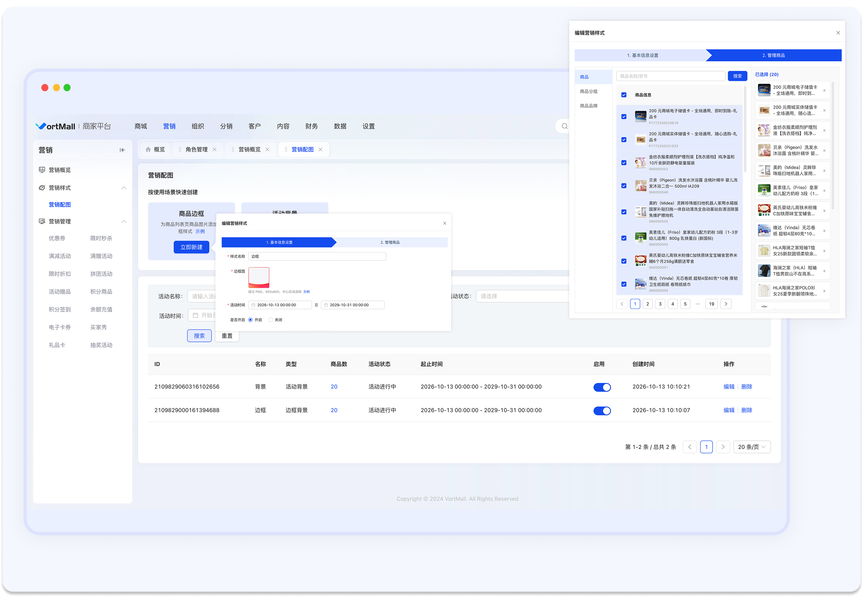Go to next product page arrow
The width and height of the screenshot is (868, 597).
pos(726,304)
